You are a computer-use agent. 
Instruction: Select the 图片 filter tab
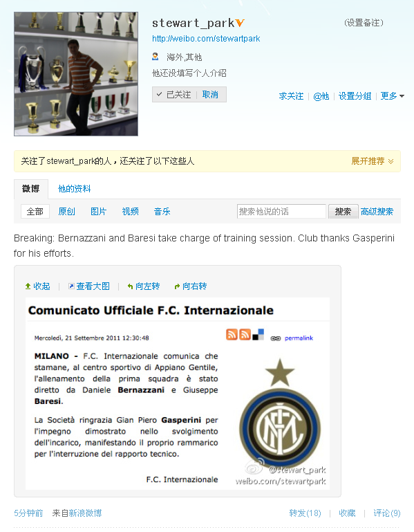(99, 212)
